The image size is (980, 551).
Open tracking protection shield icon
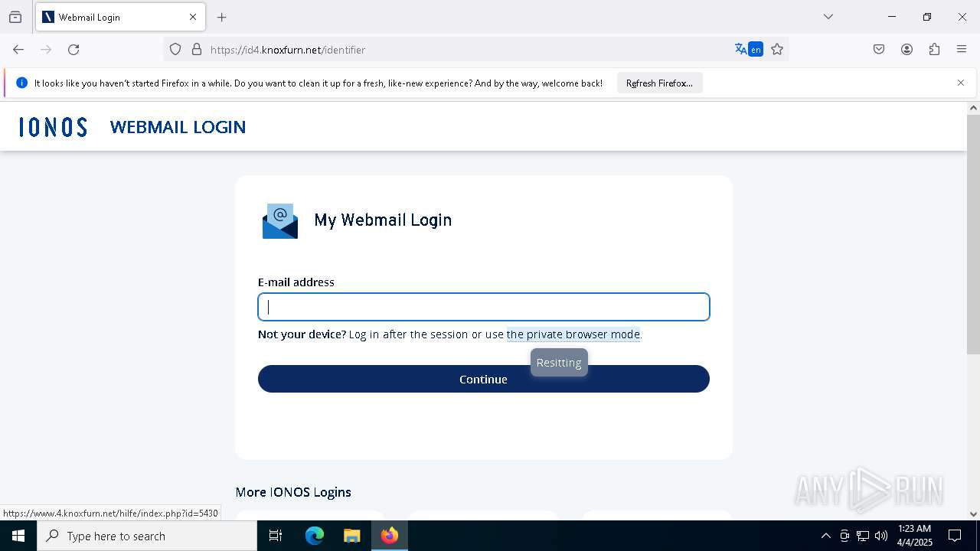(x=175, y=50)
